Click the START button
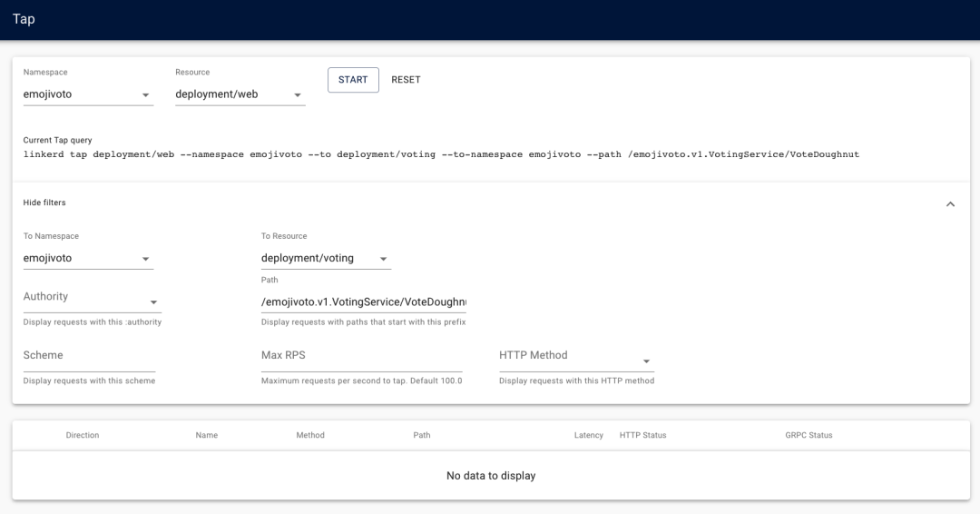 pos(353,80)
